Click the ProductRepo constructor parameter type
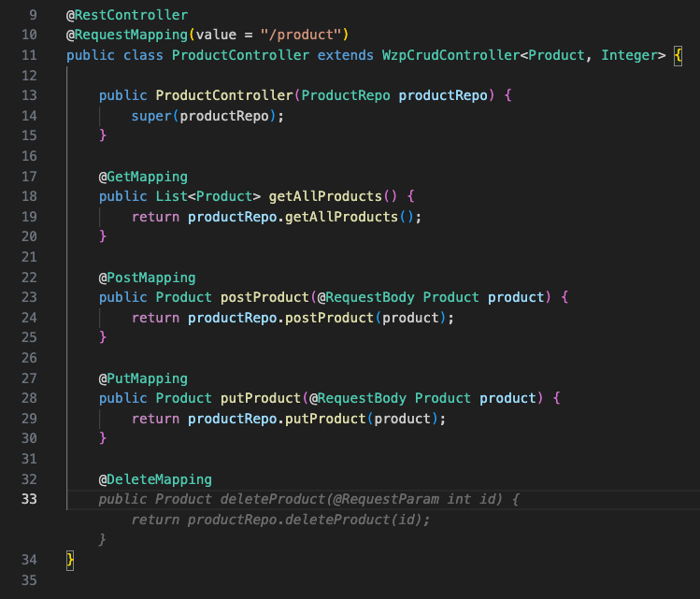 point(346,96)
